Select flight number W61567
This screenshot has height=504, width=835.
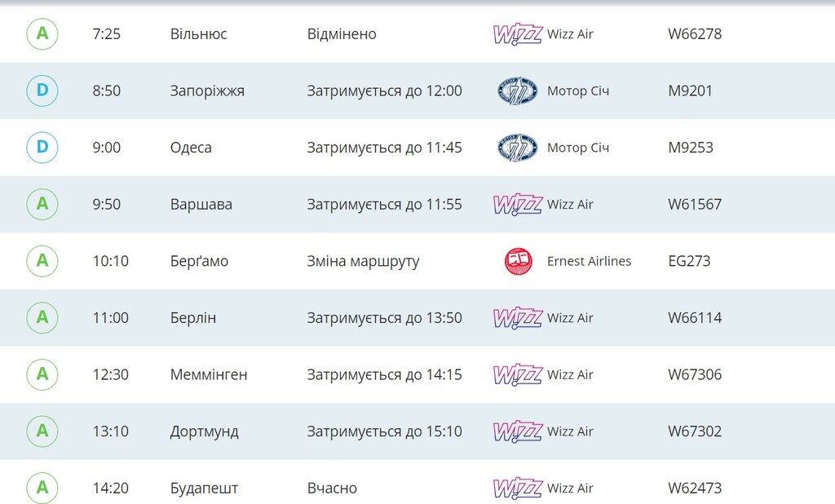point(695,204)
